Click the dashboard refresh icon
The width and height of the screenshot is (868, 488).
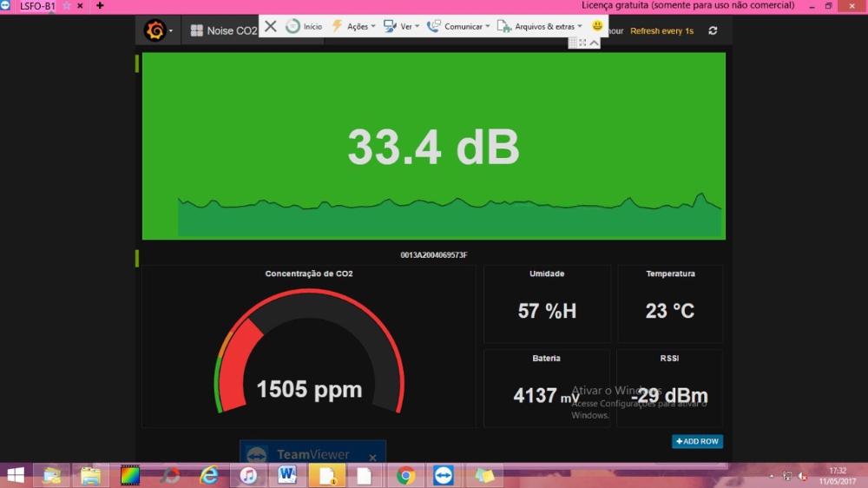pyautogui.click(x=713, y=30)
